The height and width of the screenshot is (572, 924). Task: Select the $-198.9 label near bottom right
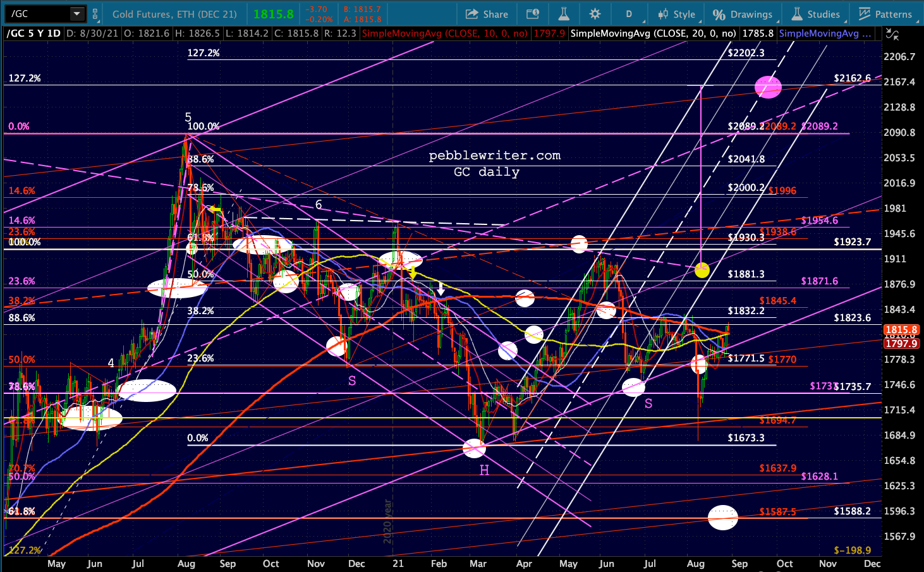coord(852,551)
